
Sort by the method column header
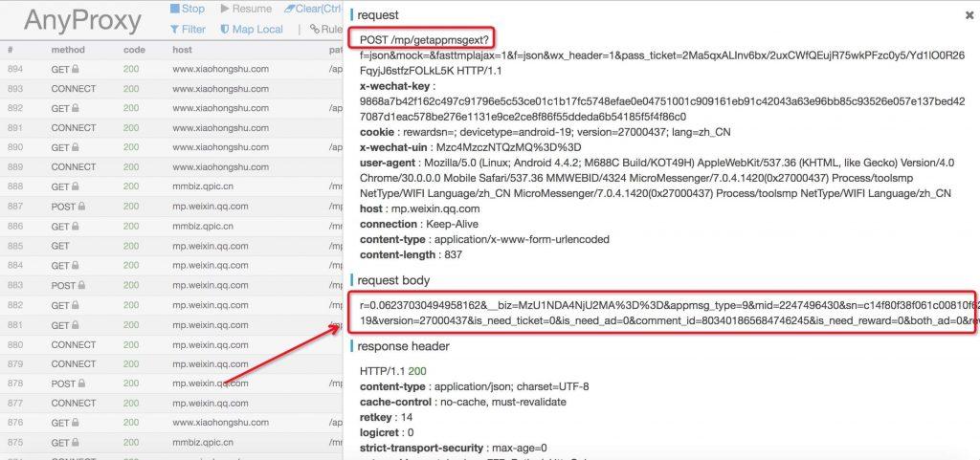click(68, 50)
